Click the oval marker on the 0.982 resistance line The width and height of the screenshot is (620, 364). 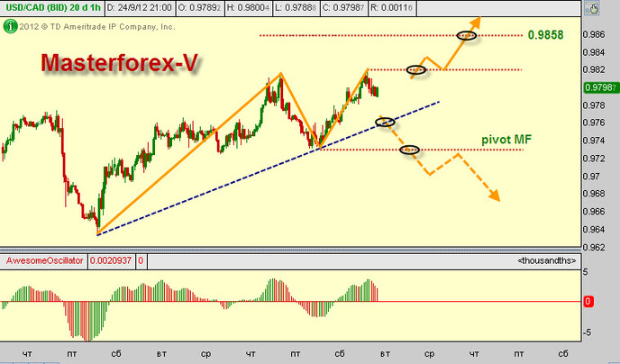pyautogui.click(x=416, y=69)
